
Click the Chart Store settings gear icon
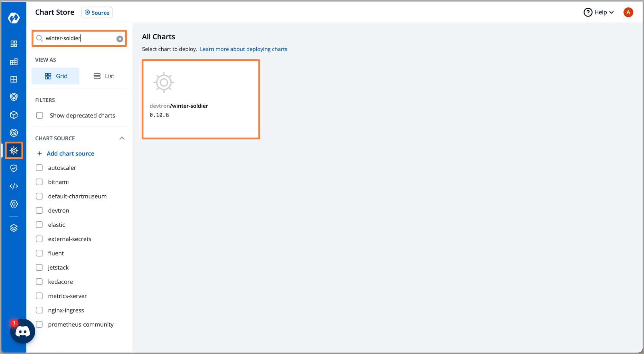click(13, 150)
